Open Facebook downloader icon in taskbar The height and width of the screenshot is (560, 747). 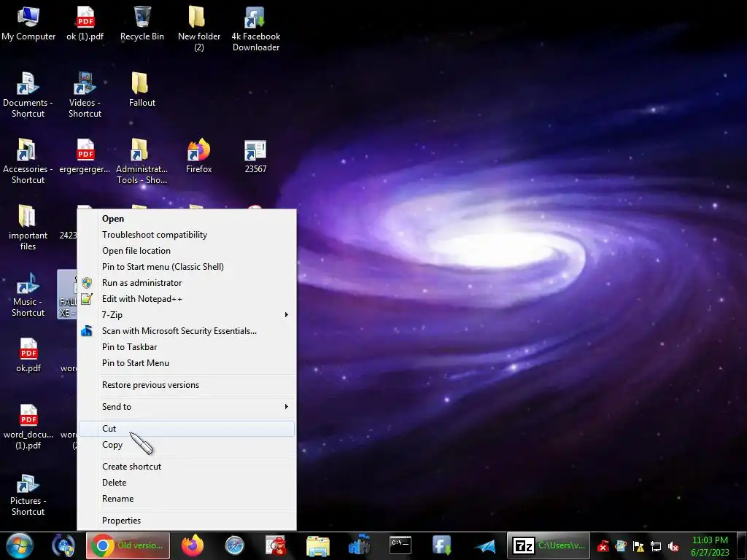441,545
